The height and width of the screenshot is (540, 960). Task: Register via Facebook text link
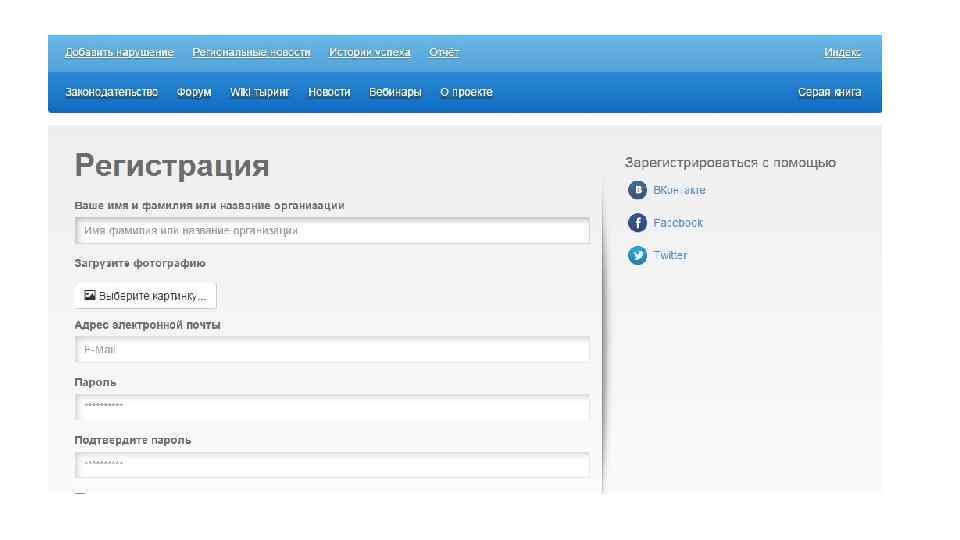click(x=678, y=223)
